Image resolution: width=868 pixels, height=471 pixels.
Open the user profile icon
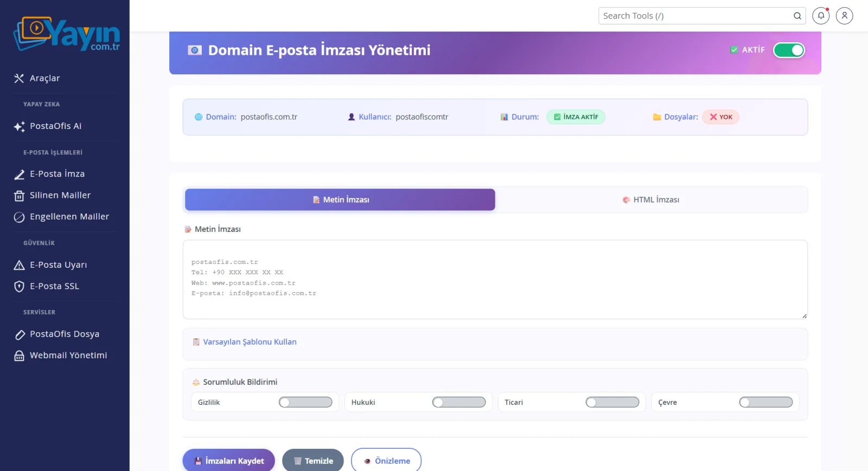point(844,16)
